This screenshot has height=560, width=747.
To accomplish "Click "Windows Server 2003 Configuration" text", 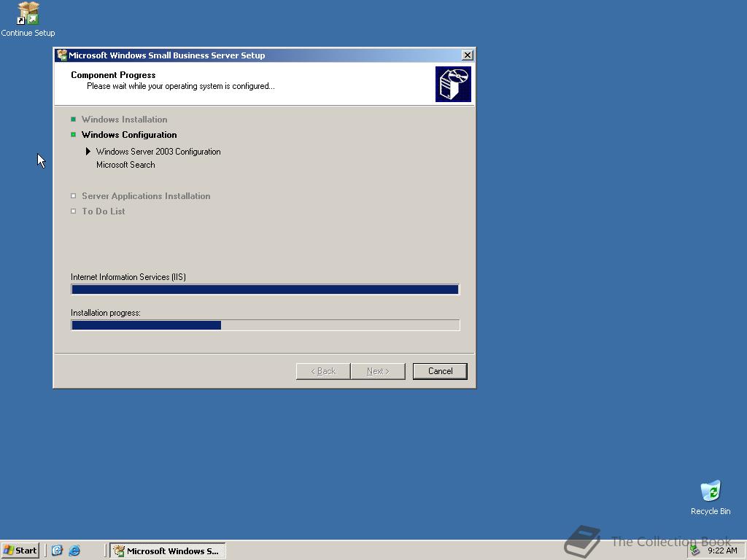I will point(158,152).
